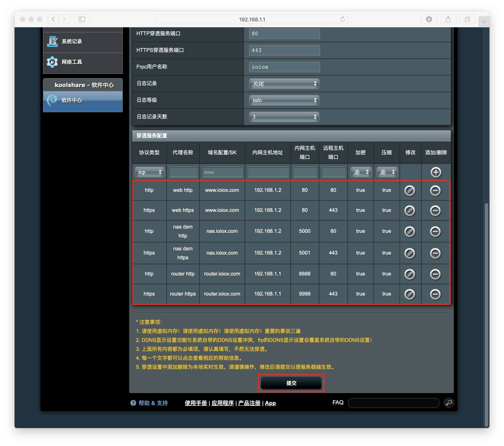Image resolution: width=504 pixels, height=446 pixels.
Task: Click the FAQ search magnifier icon
Action: 449,402
